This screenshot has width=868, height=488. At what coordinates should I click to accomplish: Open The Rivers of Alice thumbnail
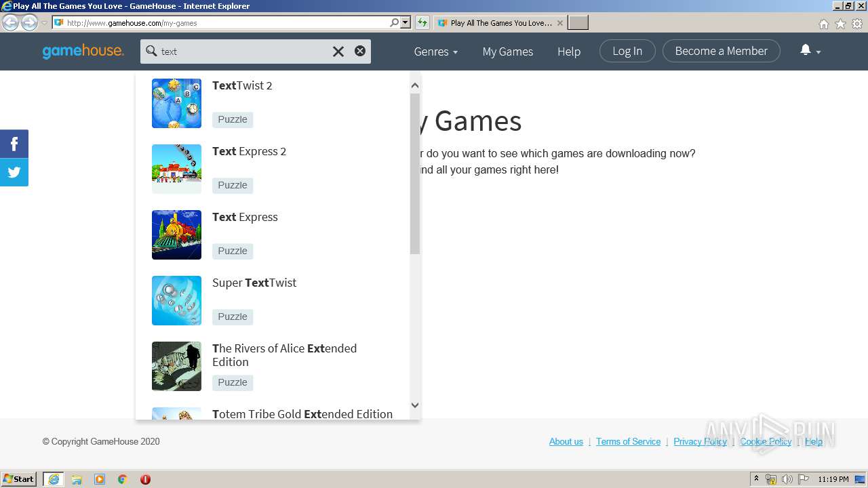click(176, 366)
